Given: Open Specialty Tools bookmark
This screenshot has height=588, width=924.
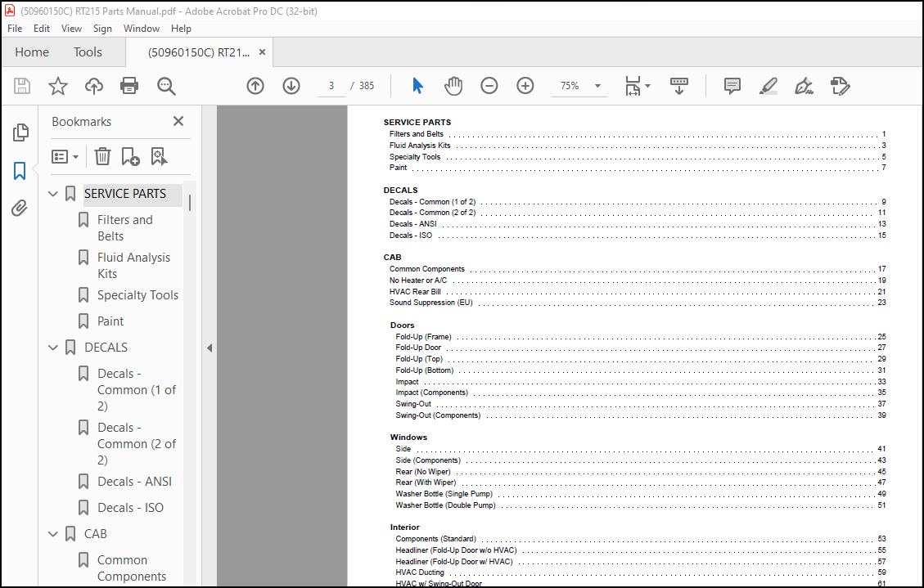Looking at the screenshot, I should pyautogui.click(x=137, y=295).
